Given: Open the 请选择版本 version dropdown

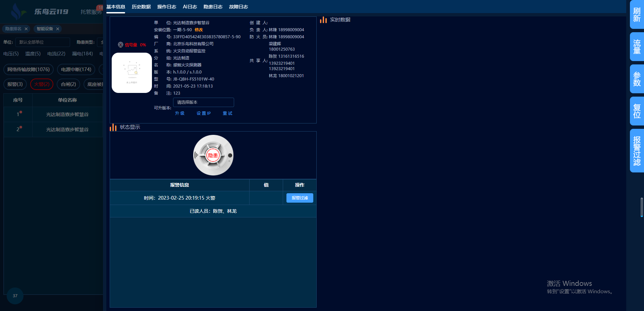Looking at the screenshot, I should pyautogui.click(x=203, y=102).
